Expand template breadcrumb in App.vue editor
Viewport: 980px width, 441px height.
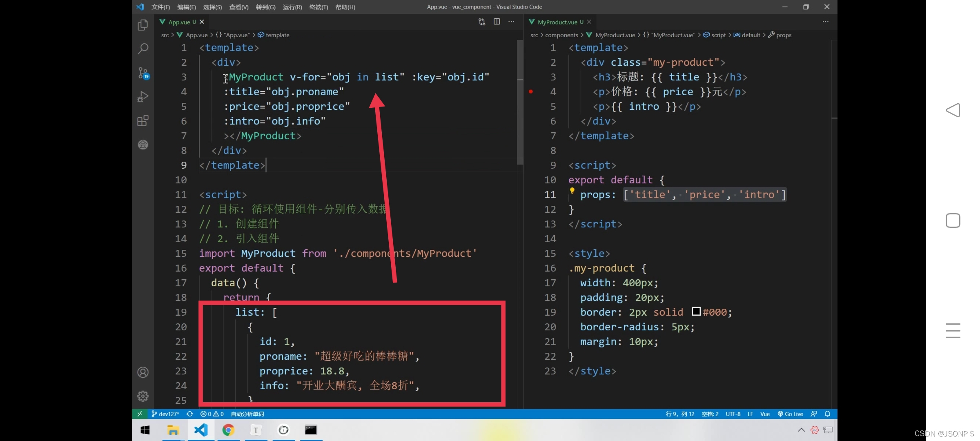[274, 35]
